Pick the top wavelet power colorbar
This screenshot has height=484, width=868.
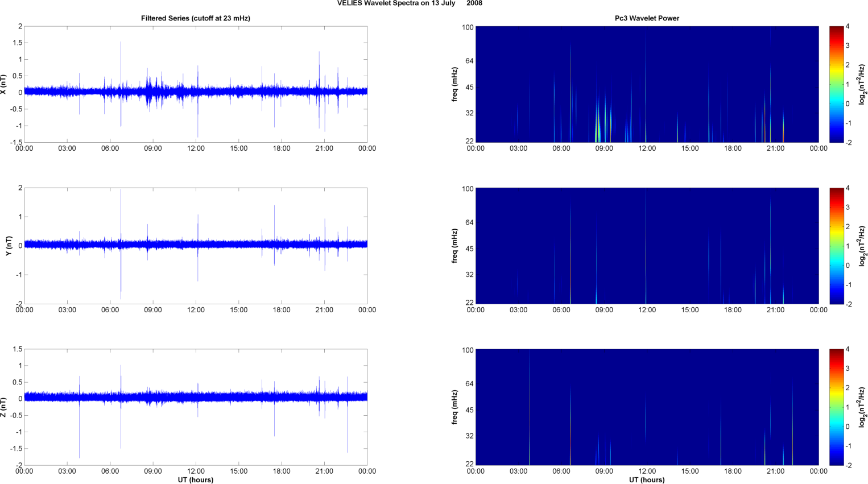point(836,84)
